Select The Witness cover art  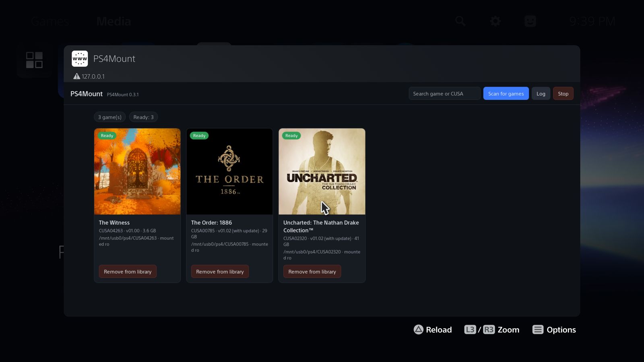coord(137,171)
